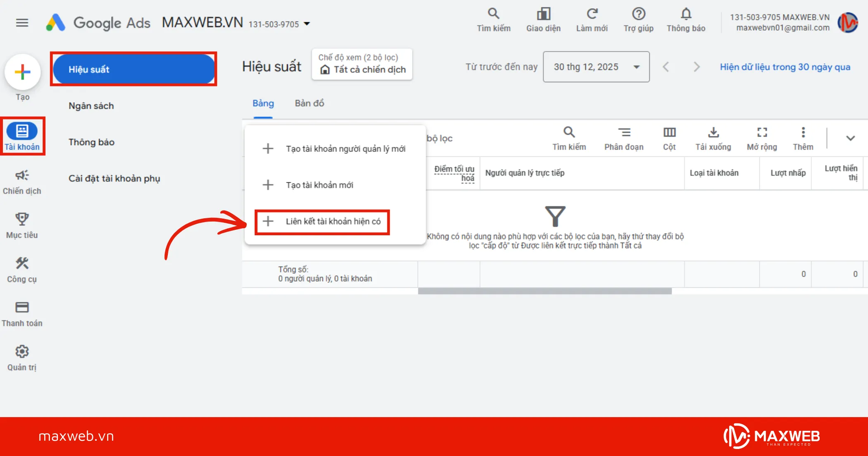Image resolution: width=868 pixels, height=456 pixels.
Task: Switch to the Bản đồ tab
Action: click(309, 103)
